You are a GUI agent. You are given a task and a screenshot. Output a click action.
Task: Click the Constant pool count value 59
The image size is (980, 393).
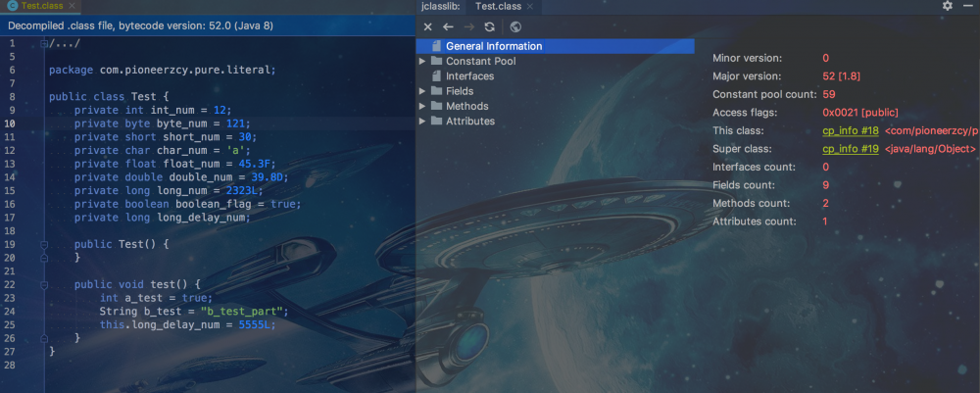pyautogui.click(x=829, y=94)
